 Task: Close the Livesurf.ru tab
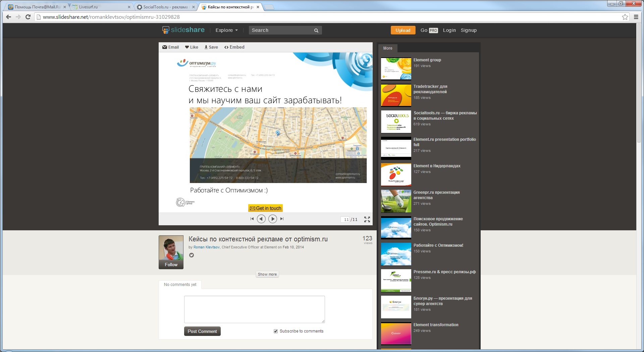[x=129, y=7]
